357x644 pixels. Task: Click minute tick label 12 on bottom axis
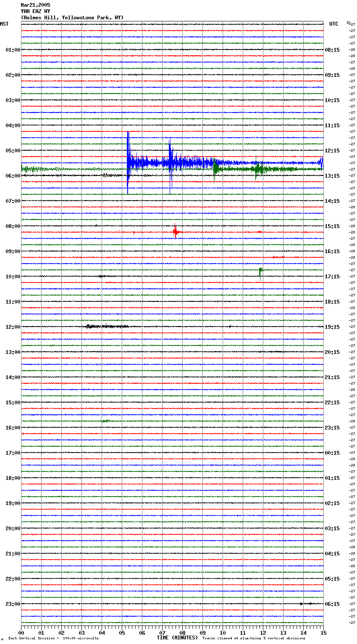point(263,633)
